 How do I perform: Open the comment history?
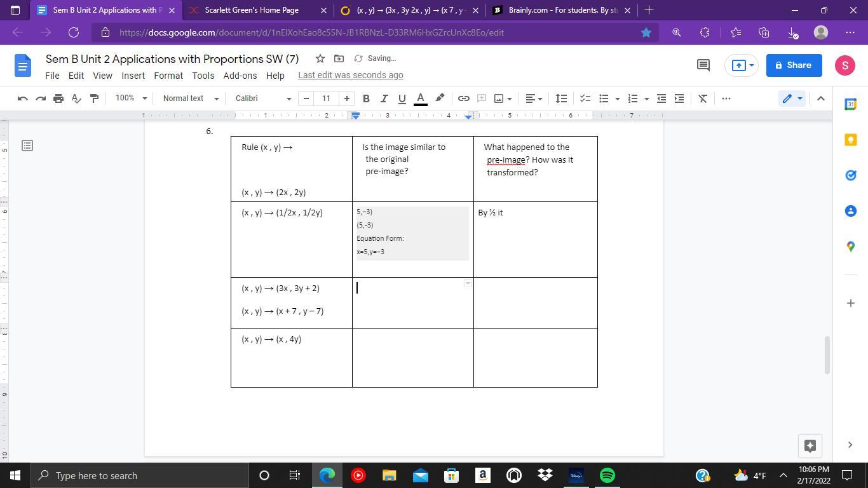point(703,65)
